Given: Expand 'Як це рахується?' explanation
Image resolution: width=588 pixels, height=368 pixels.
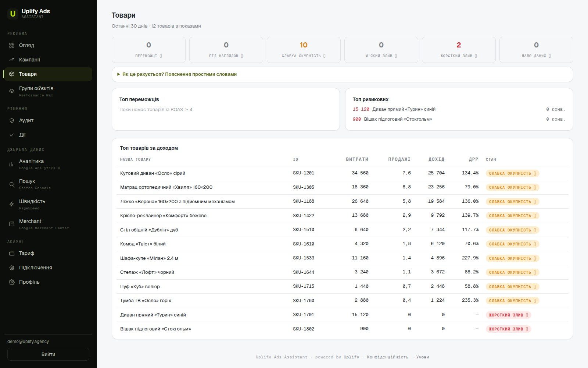Looking at the screenshot, I should click(342, 74).
